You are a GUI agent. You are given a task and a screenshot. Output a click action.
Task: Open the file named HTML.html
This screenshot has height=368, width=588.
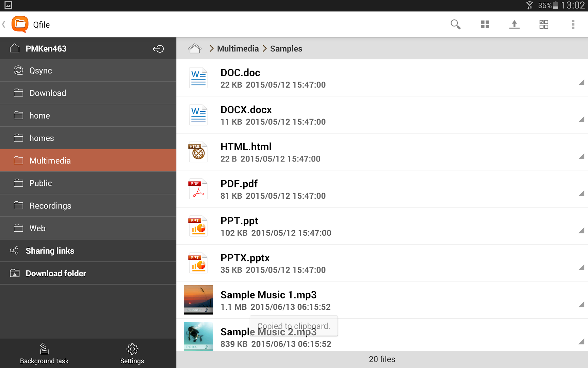point(246,147)
